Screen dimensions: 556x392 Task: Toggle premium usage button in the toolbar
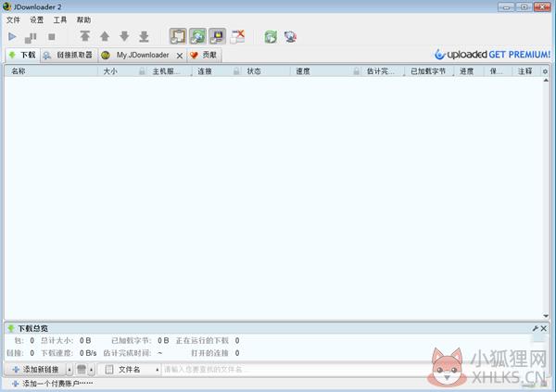coord(218,36)
